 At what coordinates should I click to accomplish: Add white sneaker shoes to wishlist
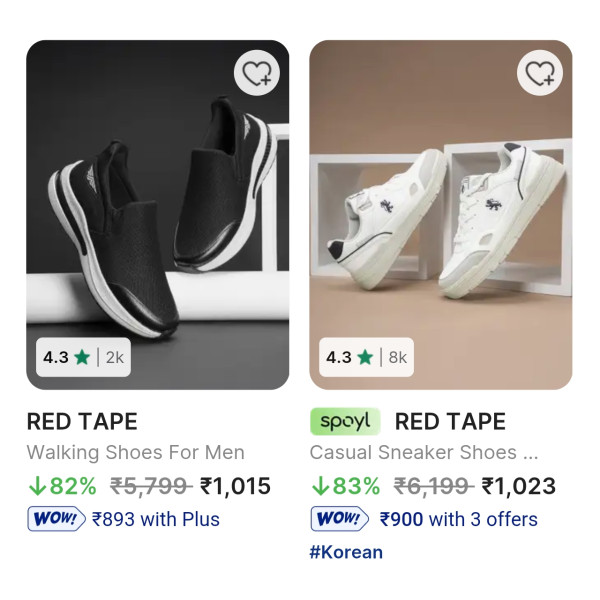click(540, 73)
